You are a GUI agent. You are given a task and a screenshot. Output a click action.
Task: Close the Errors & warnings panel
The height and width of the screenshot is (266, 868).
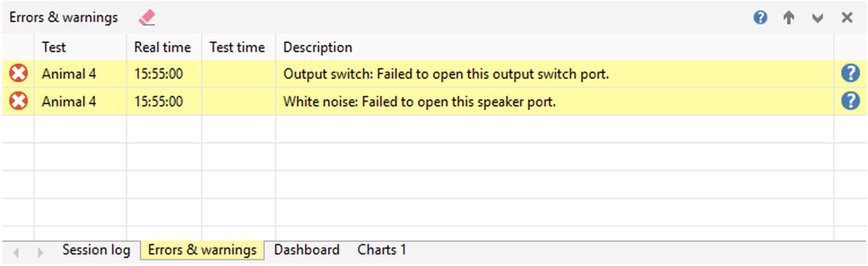click(x=847, y=18)
